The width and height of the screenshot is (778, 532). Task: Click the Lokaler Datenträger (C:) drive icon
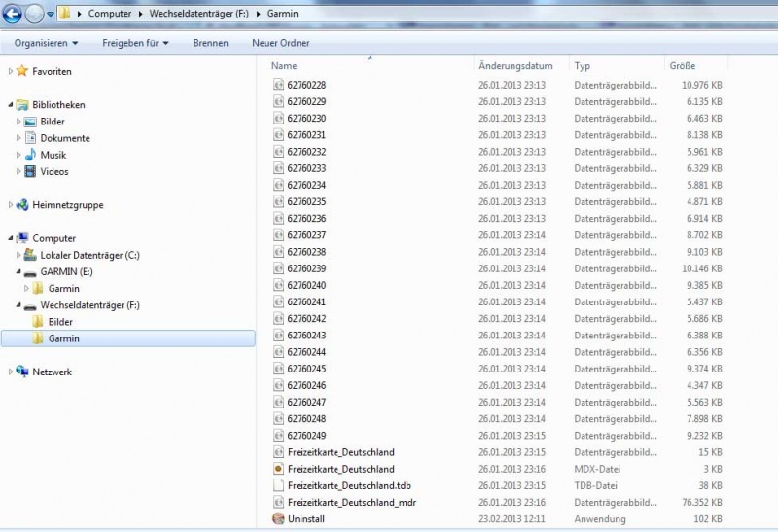click(30, 255)
